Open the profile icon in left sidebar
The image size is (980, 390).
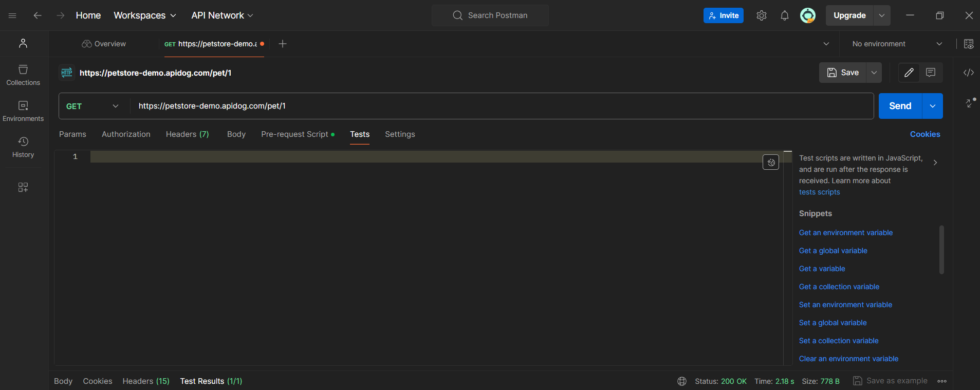point(23,43)
